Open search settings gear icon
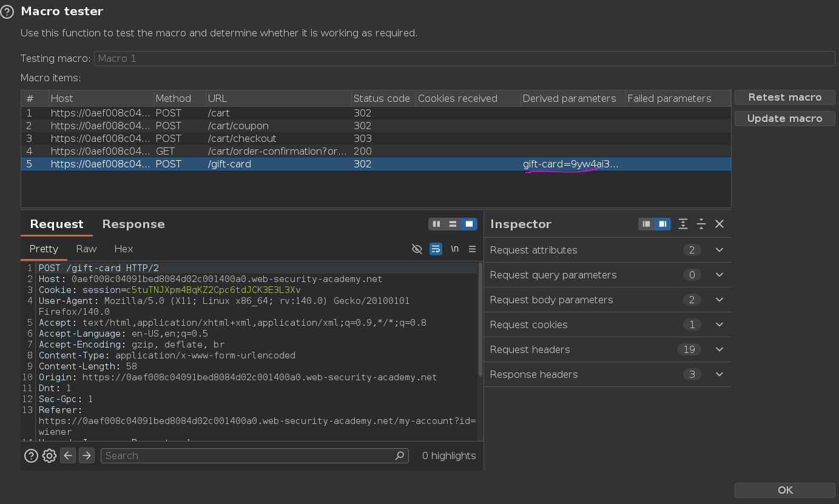This screenshot has width=839, height=504. (x=49, y=455)
